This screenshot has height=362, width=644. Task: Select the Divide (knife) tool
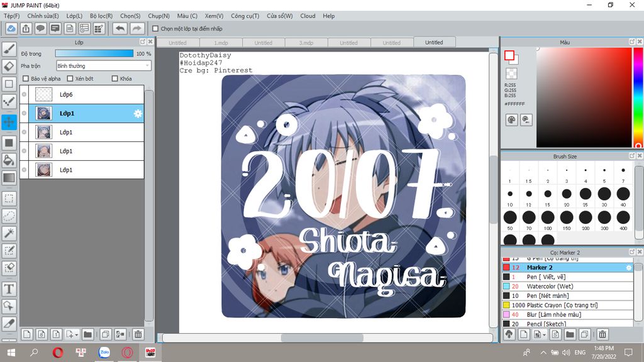(x=9, y=324)
